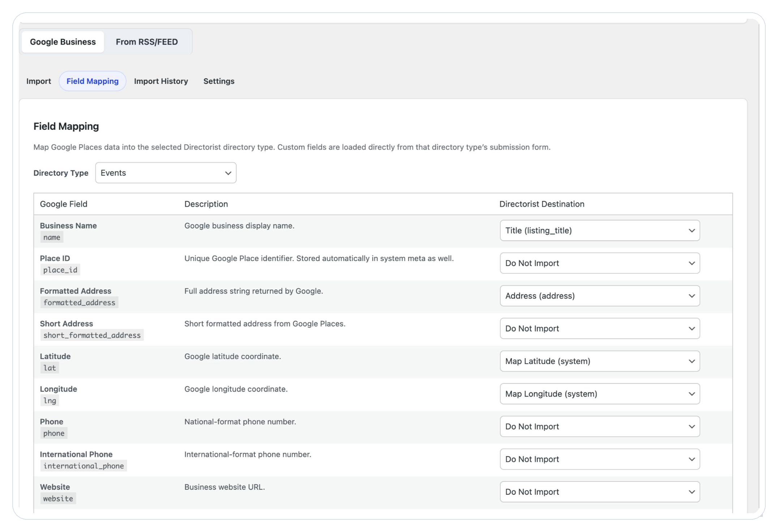Image resolution: width=778 pixels, height=532 pixels.
Task: Click the Longitude row label
Action: 59,389
